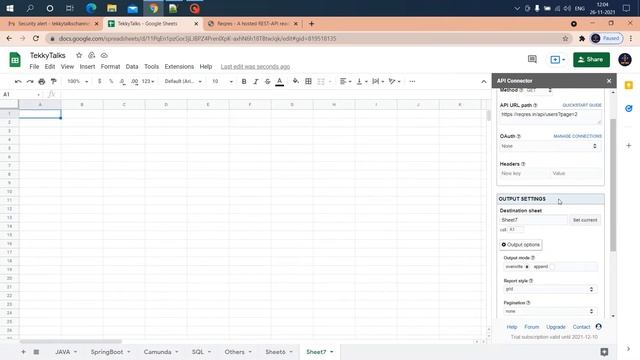Open Microsoft Edge from the taskbar

point(91,8)
